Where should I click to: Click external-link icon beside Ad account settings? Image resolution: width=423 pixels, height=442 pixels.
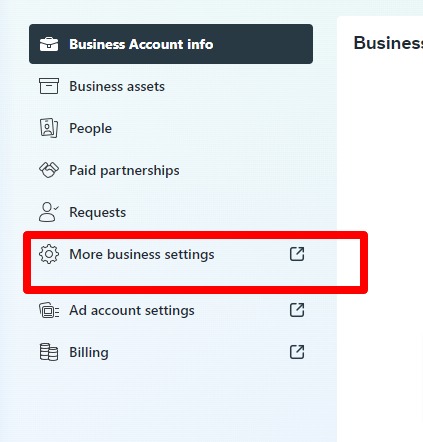[297, 310]
